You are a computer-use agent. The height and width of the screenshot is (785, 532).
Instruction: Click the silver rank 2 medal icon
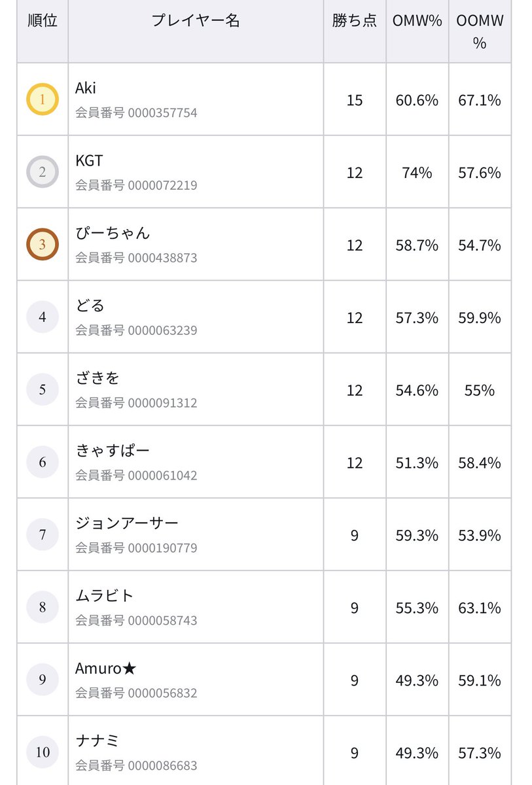tap(43, 173)
